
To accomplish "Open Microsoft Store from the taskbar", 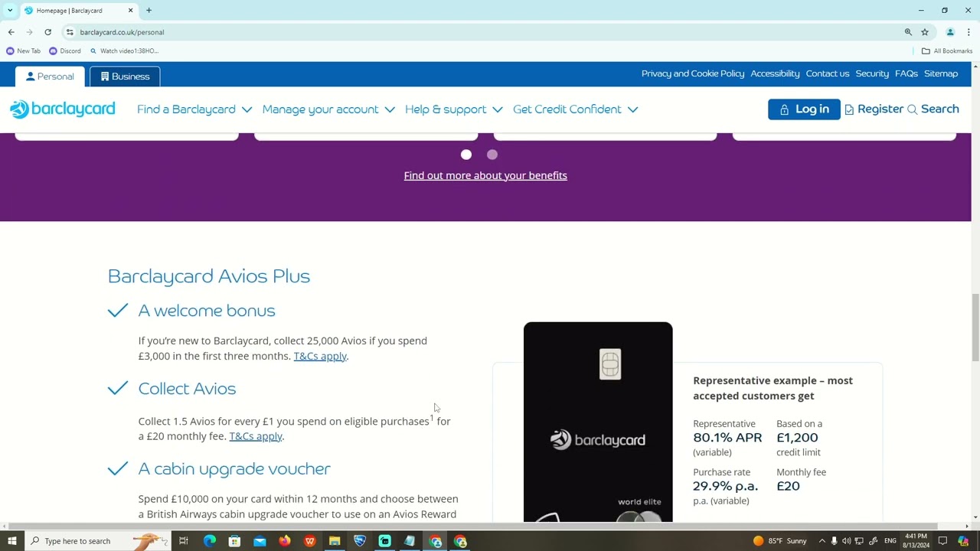I will click(234, 541).
